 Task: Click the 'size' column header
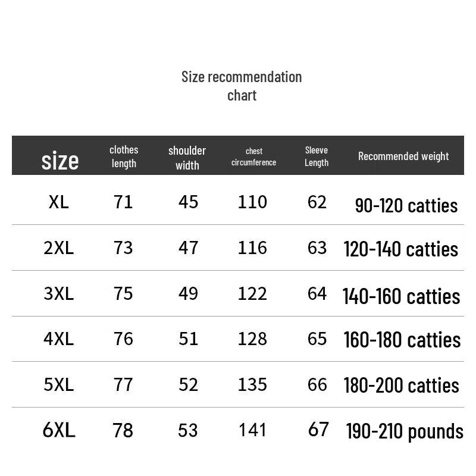pos(60,161)
